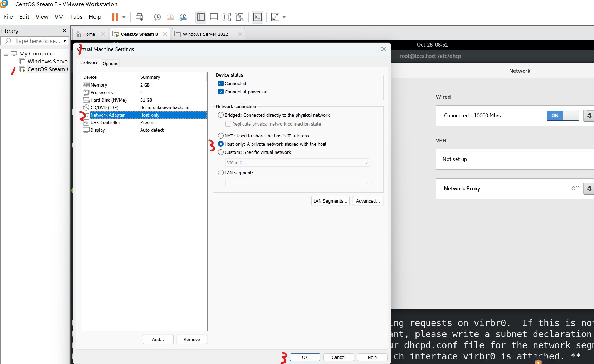Open Wired connection gear settings
Screen dimensions: 594x364
(x=589, y=116)
